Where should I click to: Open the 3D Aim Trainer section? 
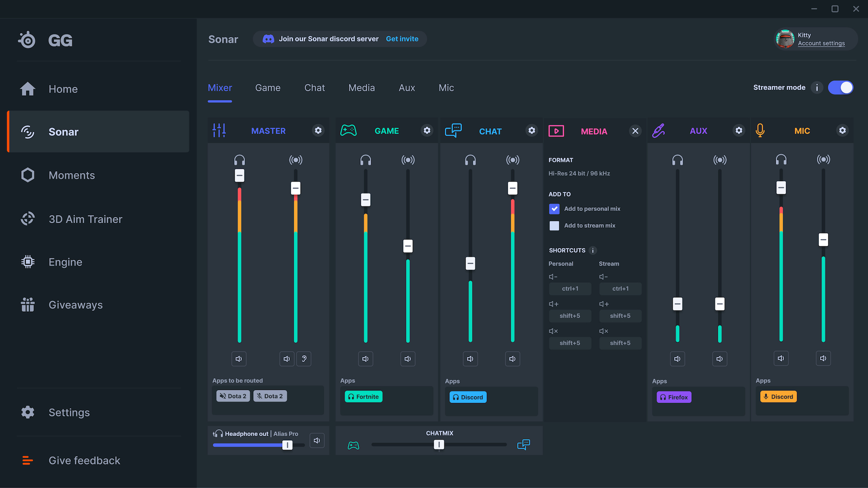(x=85, y=219)
